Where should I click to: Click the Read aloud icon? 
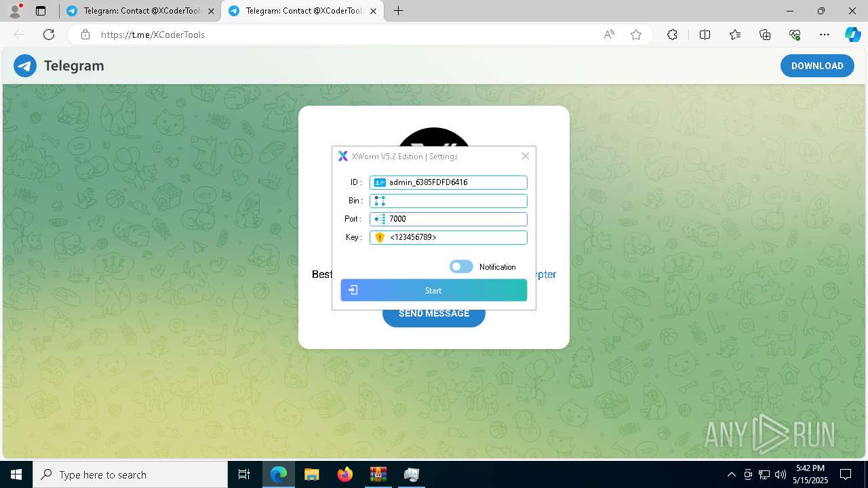(609, 35)
